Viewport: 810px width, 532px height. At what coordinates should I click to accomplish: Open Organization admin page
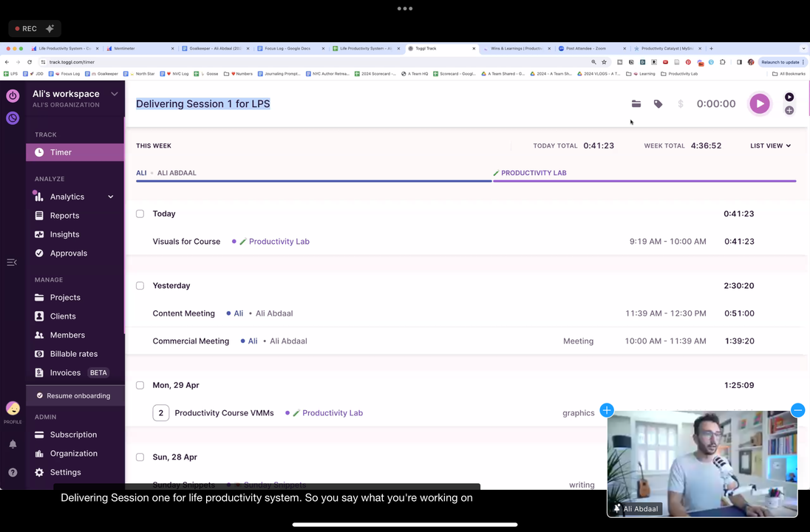75,454
